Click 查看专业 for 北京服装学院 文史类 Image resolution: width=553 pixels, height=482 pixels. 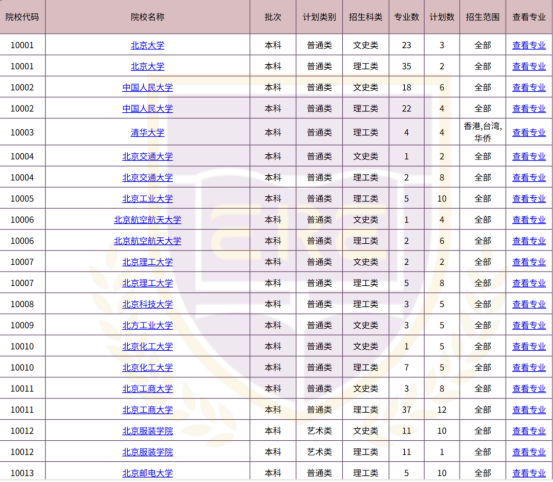coord(529,431)
